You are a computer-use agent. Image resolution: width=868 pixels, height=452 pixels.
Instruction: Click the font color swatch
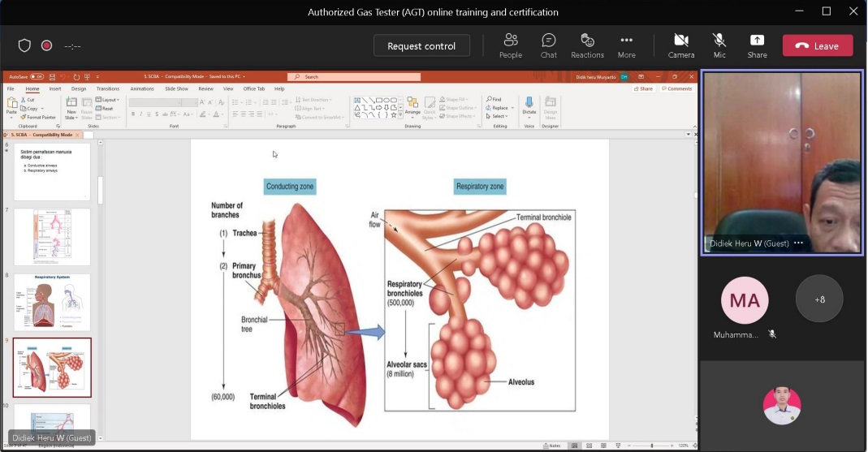216,114
